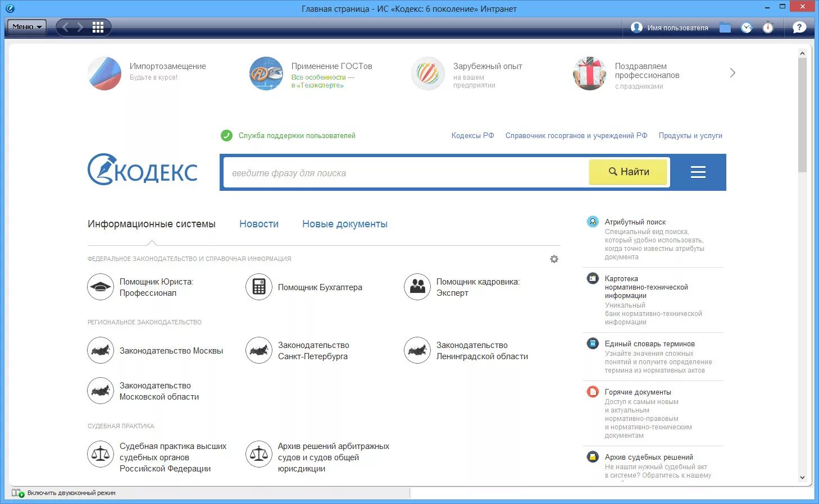This screenshot has width=819, height=504.
Task: Open Законодательство Ленинградской области text link
Action: tap(482, 351)
